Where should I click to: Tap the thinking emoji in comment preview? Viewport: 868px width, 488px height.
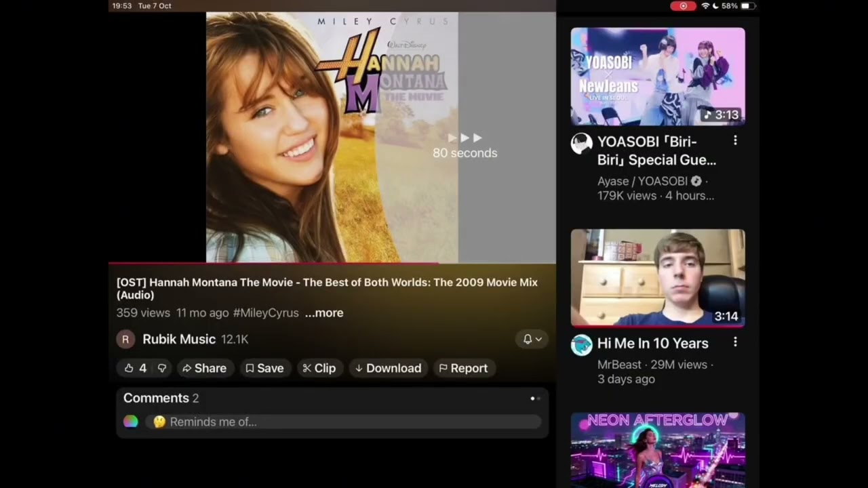click(159, 422)
